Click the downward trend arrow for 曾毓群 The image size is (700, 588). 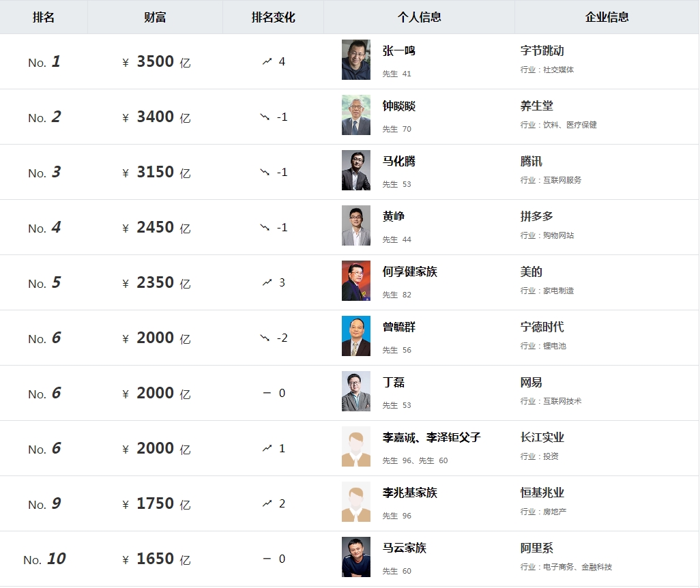(265, 338)
